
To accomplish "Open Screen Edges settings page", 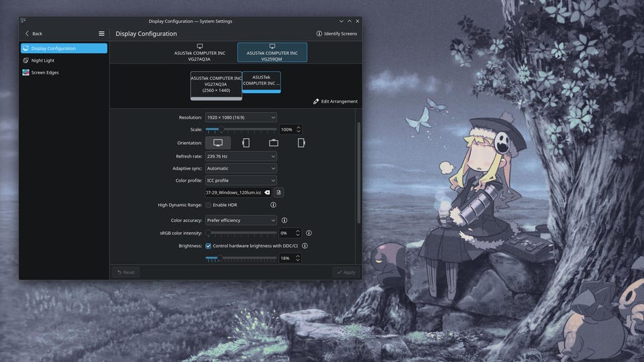I will coord(64,72).
